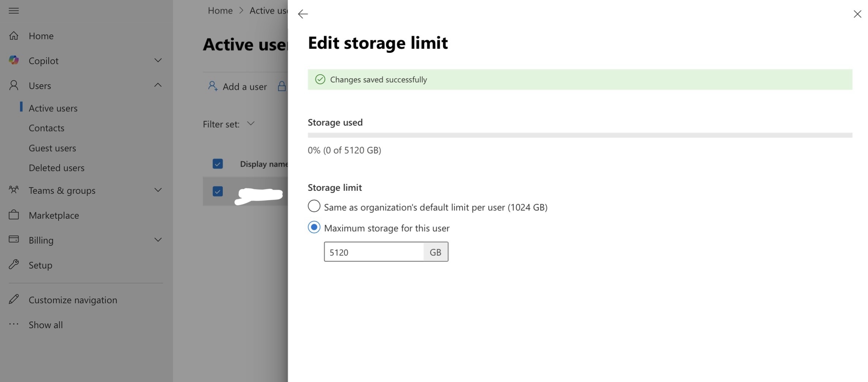The image size is (868, 382).
Task: Toggle the Display name select-all checkbox
Action: coord(218,164)
